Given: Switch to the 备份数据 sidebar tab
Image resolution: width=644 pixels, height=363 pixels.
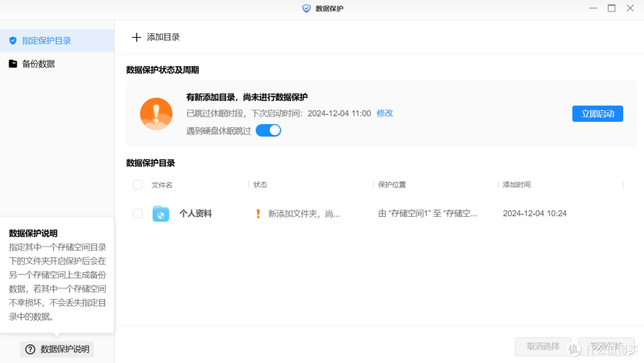Looking at the screenshot, I should pos(57,64).
